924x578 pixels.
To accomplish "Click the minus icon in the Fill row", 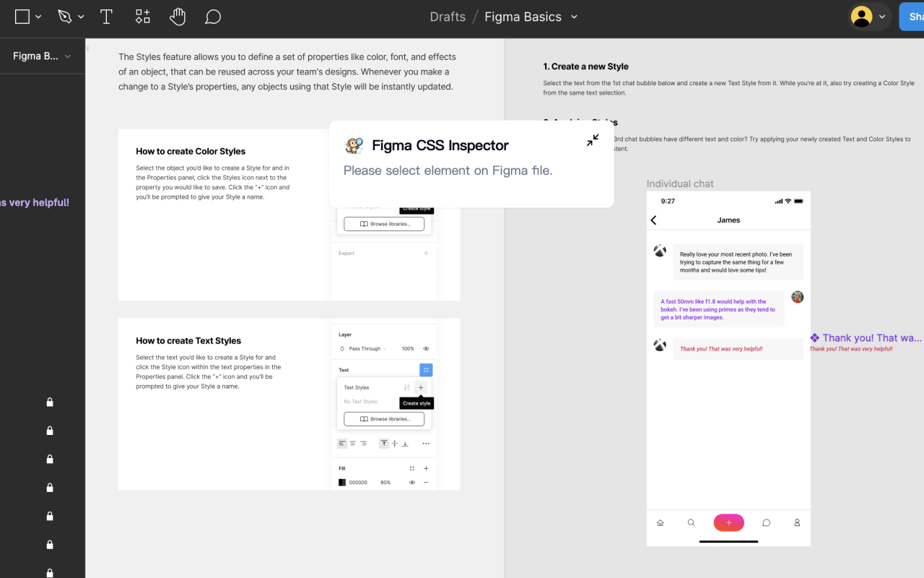I will coord(426,483).
